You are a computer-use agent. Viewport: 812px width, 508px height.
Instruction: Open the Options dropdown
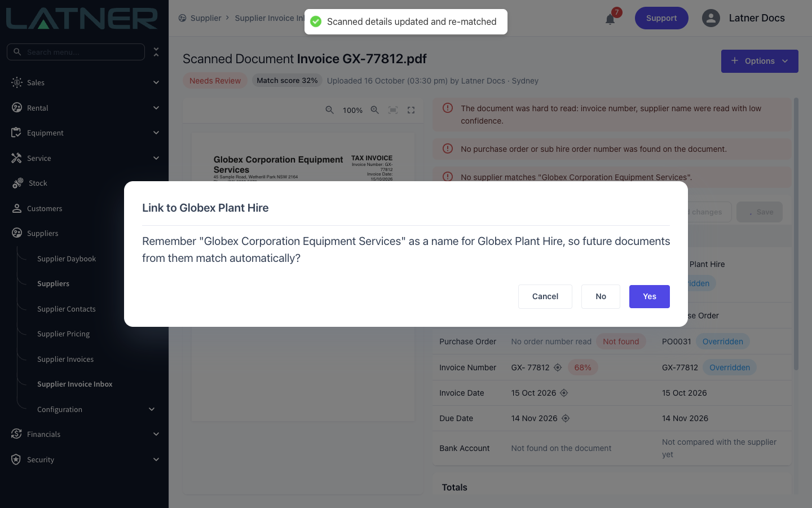pos(760,61)
